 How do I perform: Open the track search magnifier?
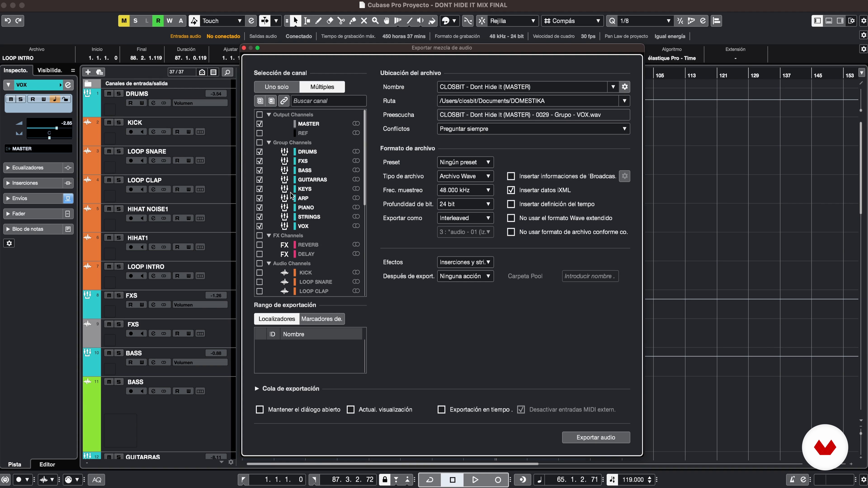point(227,72)
